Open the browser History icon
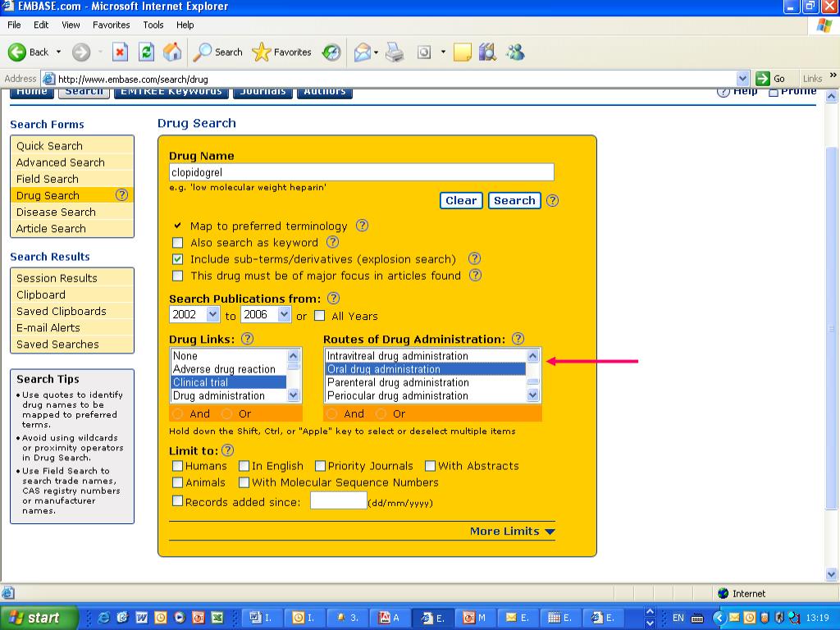This screenshot has width=840, height=630. pyautogui.click(x=331, y=52)
